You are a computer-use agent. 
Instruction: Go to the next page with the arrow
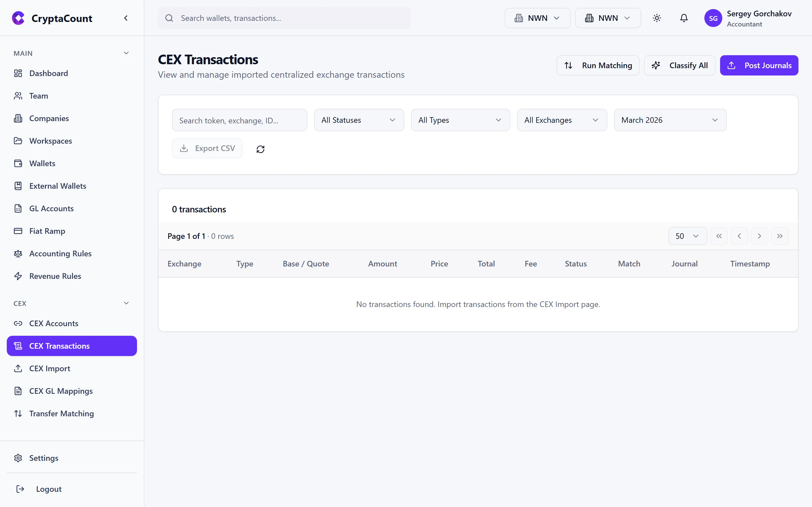pyautogui.click(x=759, y=236)
